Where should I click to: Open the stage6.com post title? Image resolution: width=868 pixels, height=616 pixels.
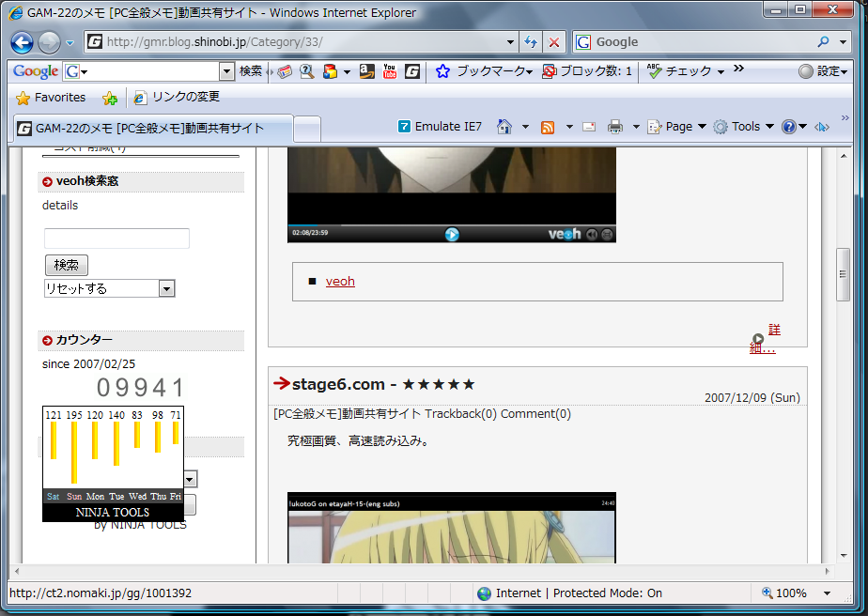[383, 384]
